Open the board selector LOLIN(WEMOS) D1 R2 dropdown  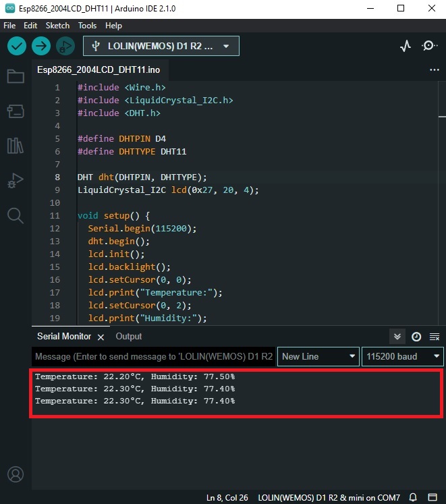click(161, 46)
